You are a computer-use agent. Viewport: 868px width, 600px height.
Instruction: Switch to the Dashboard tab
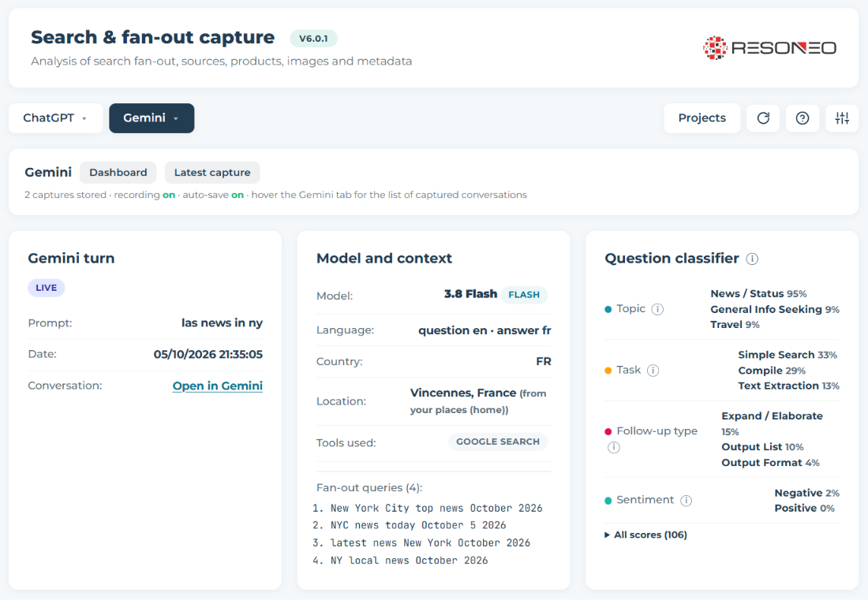pos(118,173)
